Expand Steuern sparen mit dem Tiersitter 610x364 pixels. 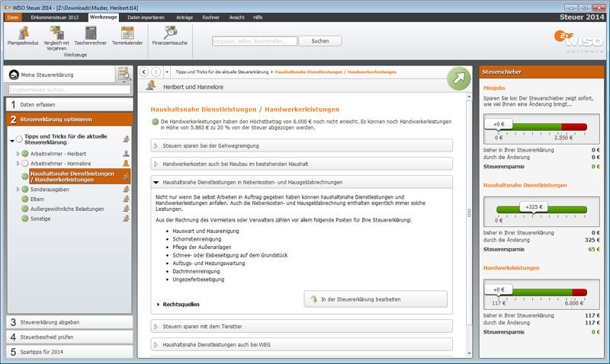(x=301, y=327)
